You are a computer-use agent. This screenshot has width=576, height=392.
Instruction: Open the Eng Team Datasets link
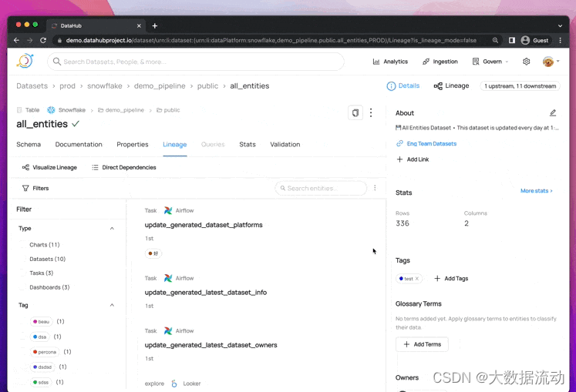[x=431, y=144]
